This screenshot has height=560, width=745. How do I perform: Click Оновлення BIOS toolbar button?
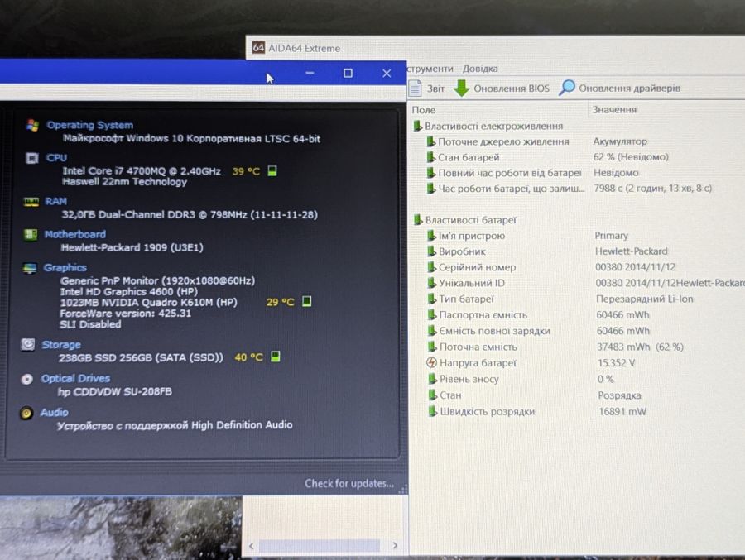coord(502,89)
